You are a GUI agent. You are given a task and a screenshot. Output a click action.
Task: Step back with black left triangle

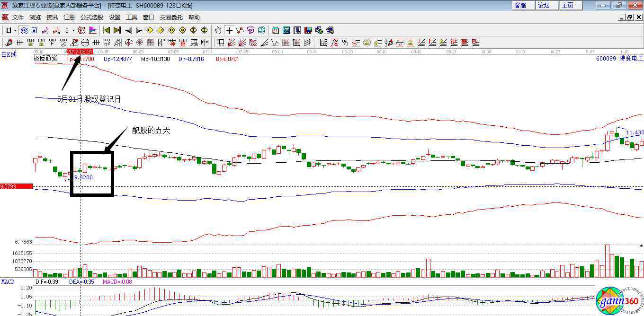(x=128, y=30)
